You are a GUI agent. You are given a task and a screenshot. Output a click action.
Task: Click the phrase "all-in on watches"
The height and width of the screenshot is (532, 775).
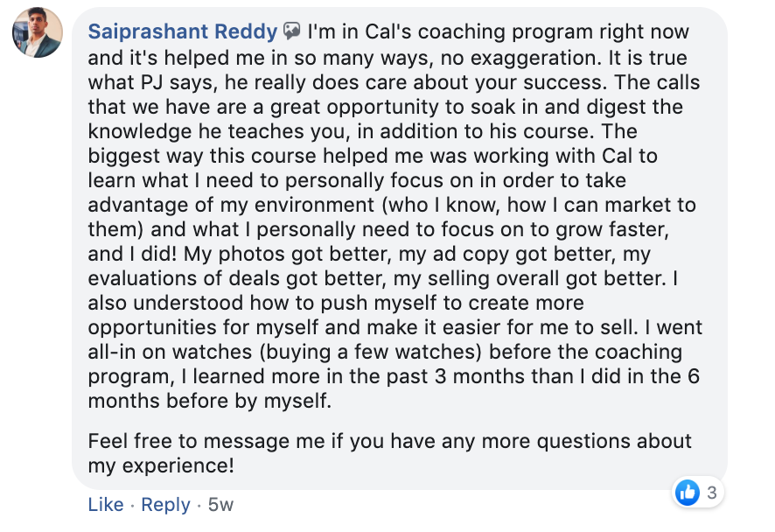[170, 352]
